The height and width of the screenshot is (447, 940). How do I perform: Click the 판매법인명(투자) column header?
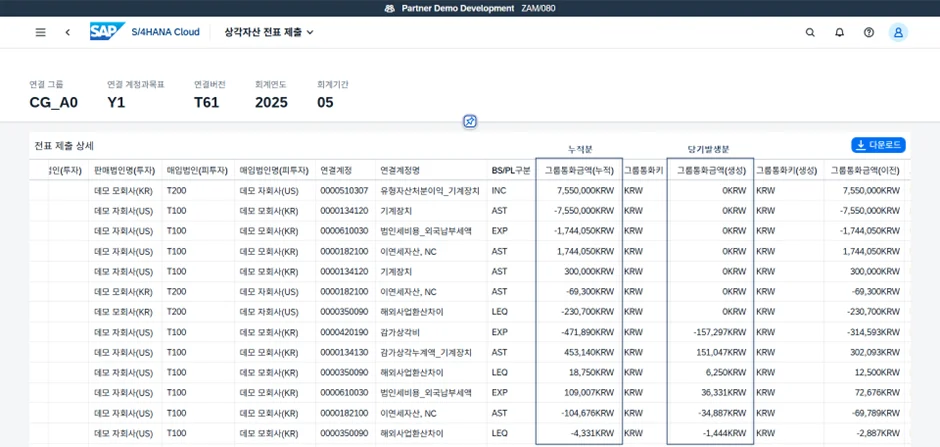pyautogui.click(x=124, y=170)
